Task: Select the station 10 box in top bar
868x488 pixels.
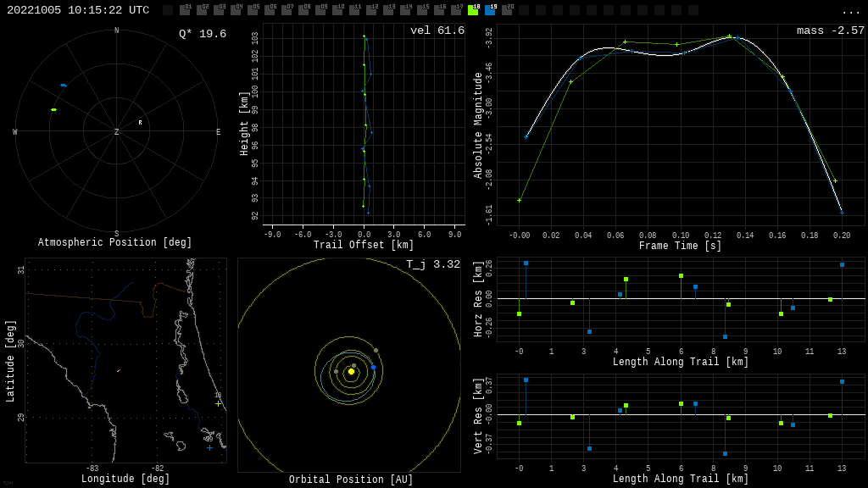Action: [x=337, y=10]
